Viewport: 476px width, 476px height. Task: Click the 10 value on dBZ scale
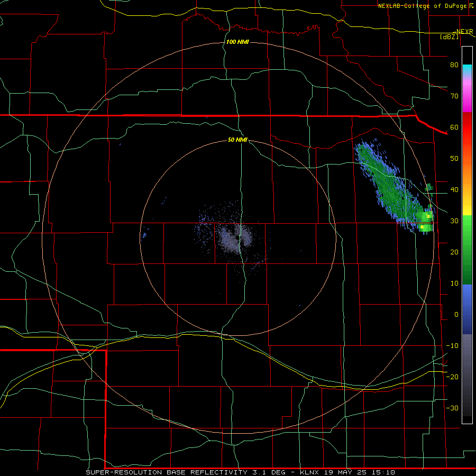coord(454,283)
